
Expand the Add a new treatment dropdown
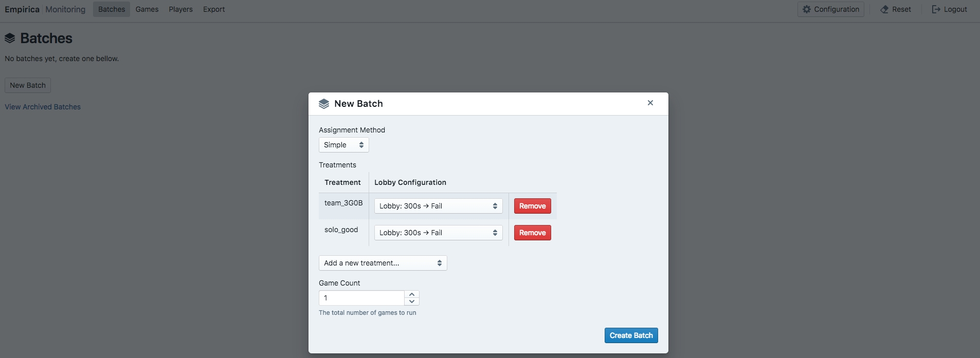383,263
